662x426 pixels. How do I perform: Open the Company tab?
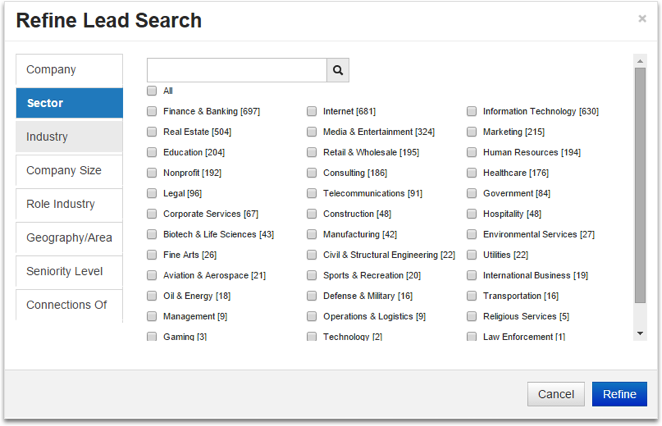(x=69, y=70)
